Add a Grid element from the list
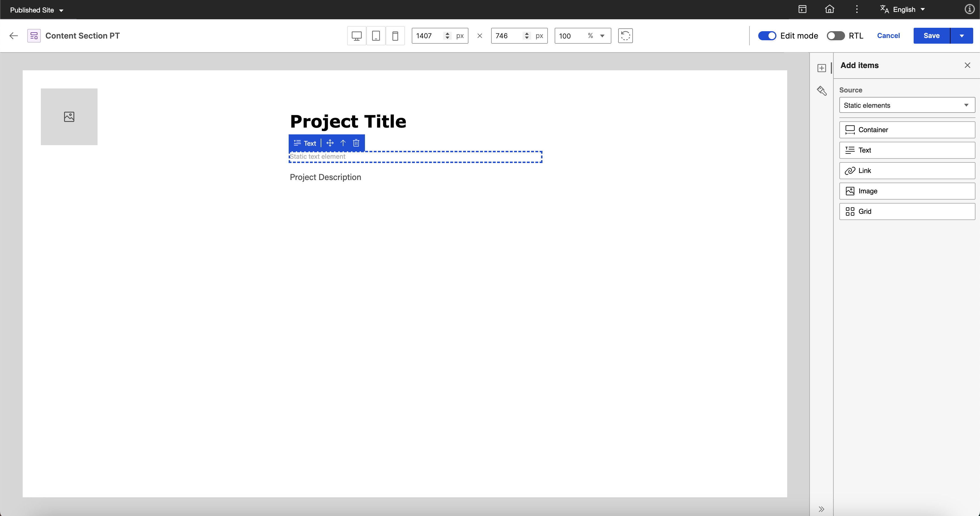The width and height of the screenshot is (980, 516). click(907, 212)
